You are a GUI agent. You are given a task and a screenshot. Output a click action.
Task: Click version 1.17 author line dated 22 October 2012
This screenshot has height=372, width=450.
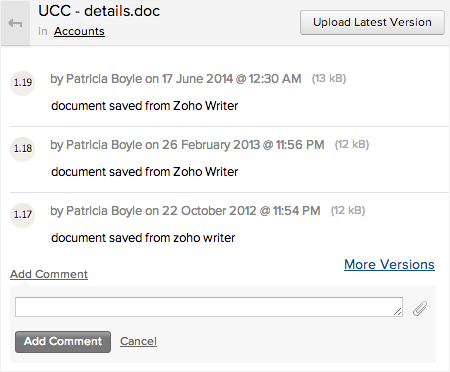click(185, 211)
